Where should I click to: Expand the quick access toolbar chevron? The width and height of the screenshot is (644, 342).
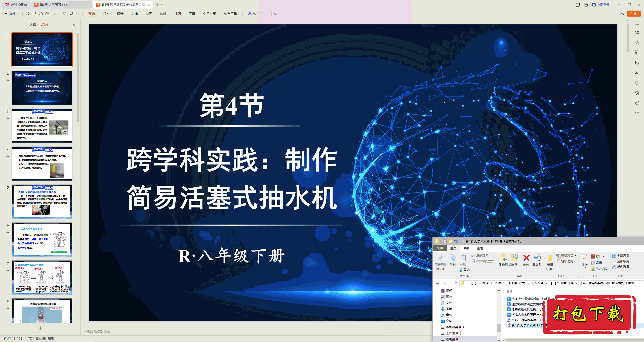click(77, 14)
